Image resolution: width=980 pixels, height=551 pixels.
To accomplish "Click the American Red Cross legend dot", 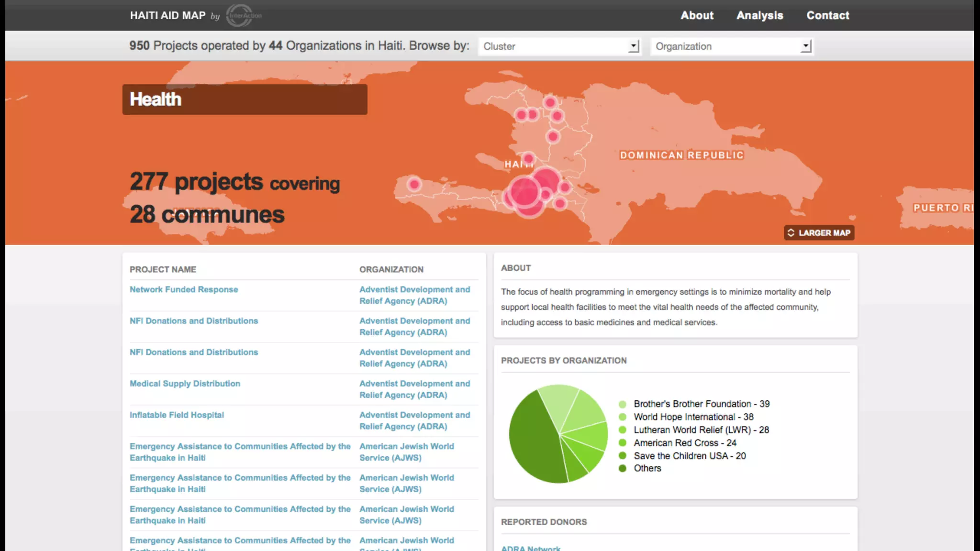I will [623, 443].
